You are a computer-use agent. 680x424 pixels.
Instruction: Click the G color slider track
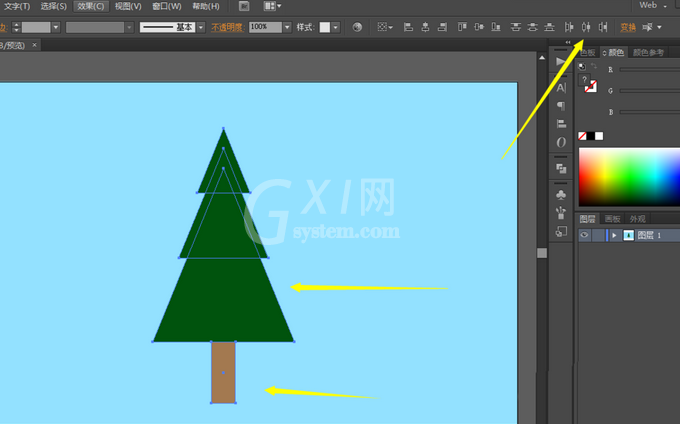coord(649,91)
